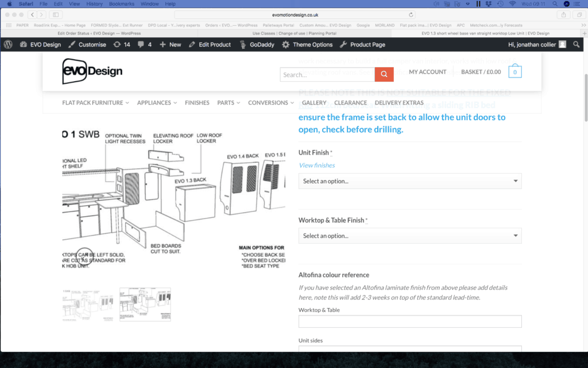Open GoDaddy admin bar menu
The image size is (588, 368).
pos(257,44)
